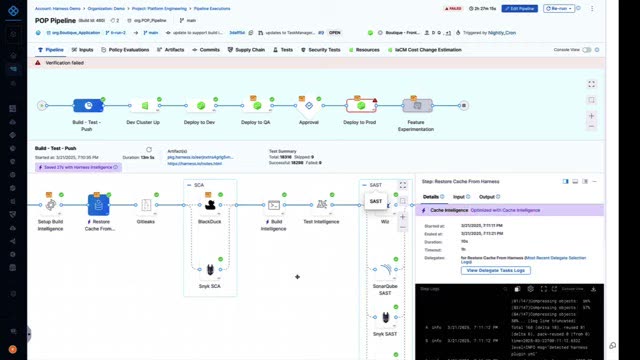This screenshot has width=640, height=360.
Task: Click the Setup Build Intelligence step icon
Action: [x=51, y=205]
